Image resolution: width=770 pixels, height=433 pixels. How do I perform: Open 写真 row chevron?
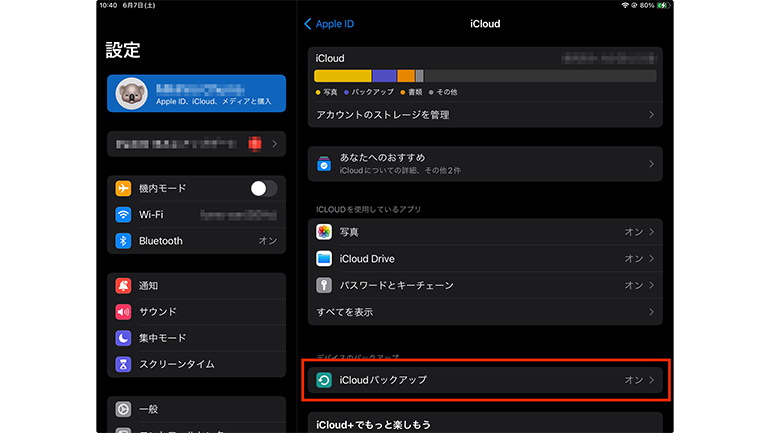652,232
